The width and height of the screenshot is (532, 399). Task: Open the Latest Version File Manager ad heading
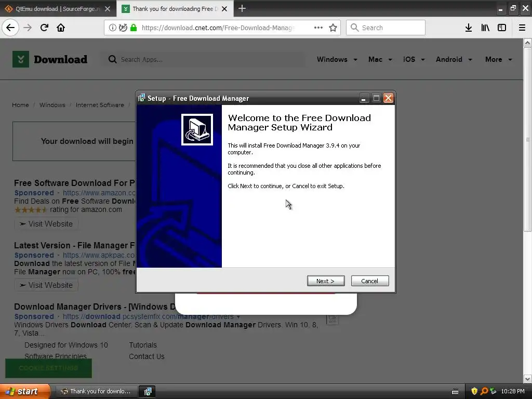pyautogui.click(x=75, y=245)
